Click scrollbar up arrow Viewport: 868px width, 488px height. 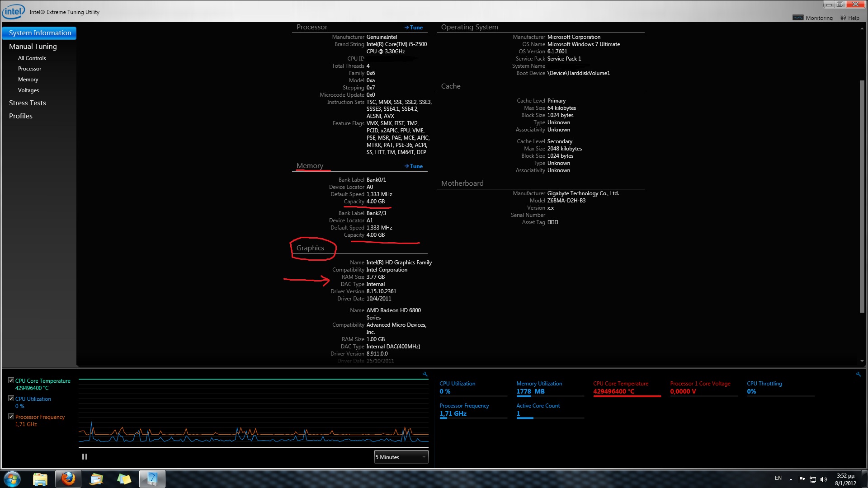point(862,28)
